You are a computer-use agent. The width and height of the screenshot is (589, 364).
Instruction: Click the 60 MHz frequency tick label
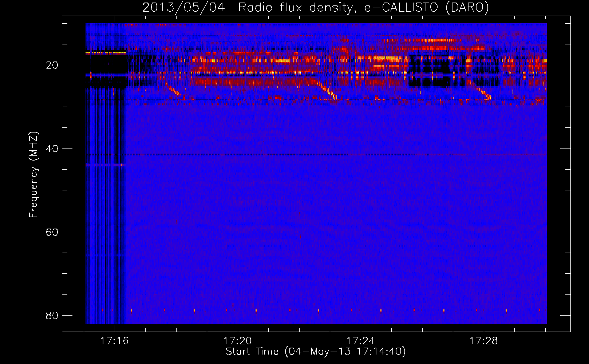pyautogui.click(x=52, y=232)
